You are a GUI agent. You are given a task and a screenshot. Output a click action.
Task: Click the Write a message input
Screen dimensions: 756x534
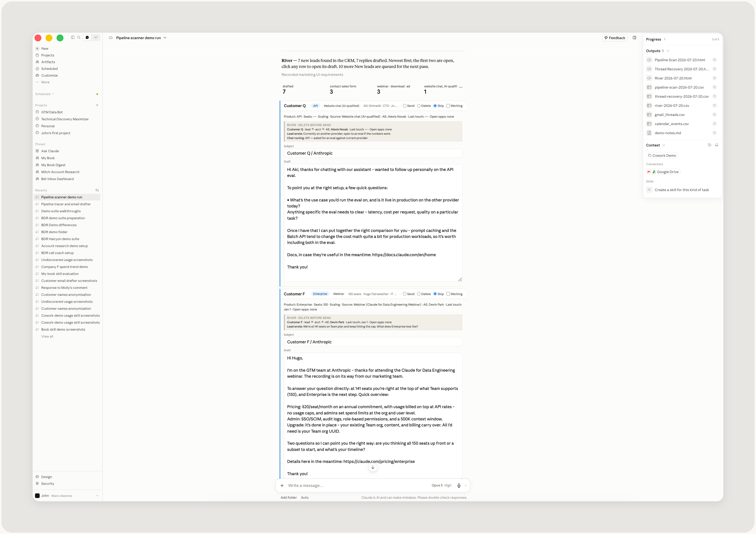[357, 485]
